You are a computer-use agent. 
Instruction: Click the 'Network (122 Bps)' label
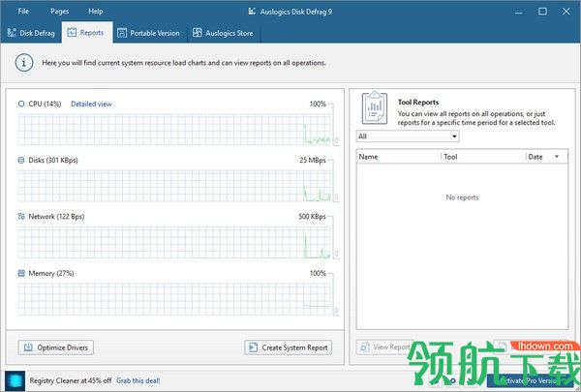coord(56,217)
